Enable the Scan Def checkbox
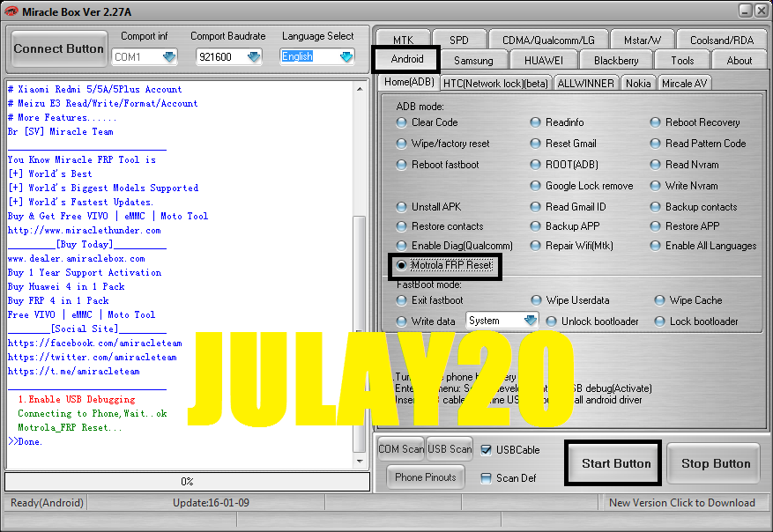Viewport: 773px width, 532px height. [486, 477]
